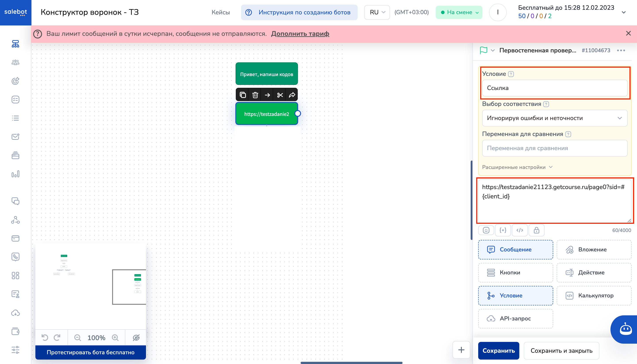
Task: Zoom in the canvas
Action: coord(115,338)
